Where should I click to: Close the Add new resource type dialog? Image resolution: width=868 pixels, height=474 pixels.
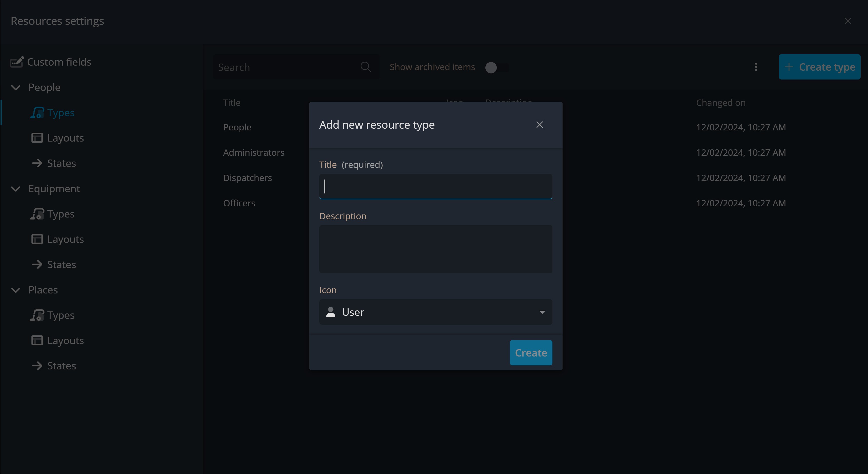[540, 125]
